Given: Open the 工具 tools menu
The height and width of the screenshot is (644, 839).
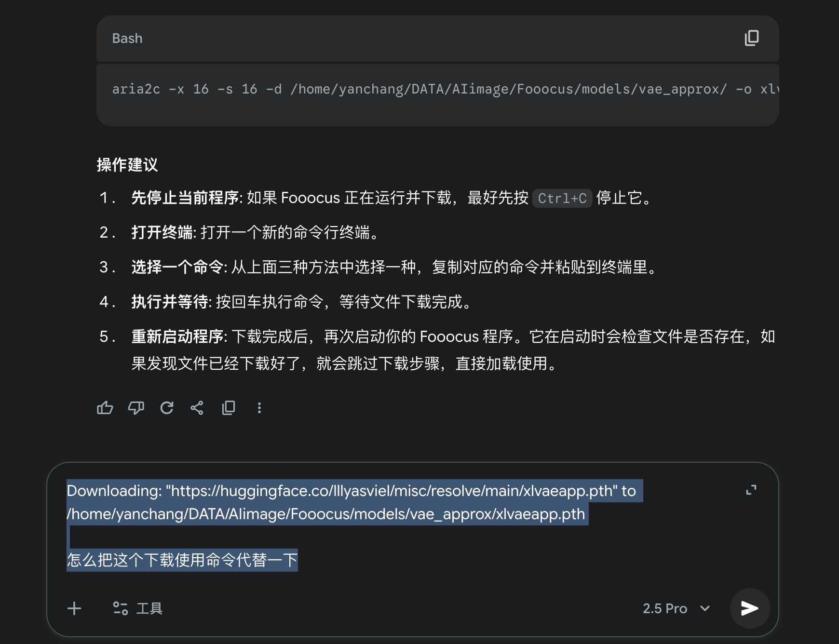Looking at the screenshot, I should coord(138,608).
